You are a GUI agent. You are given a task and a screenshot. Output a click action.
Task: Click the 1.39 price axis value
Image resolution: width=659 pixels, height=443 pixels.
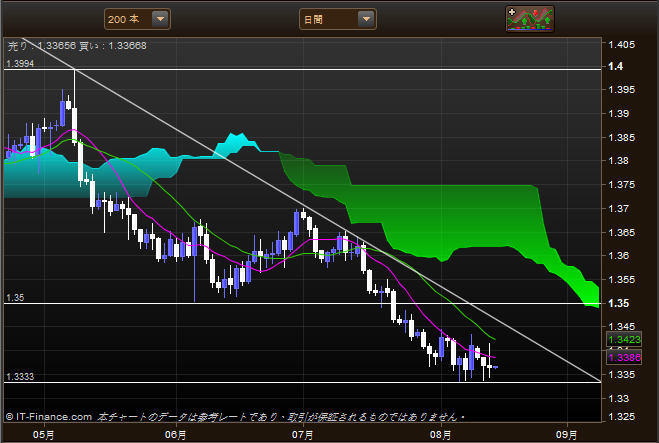coord(619,113)
